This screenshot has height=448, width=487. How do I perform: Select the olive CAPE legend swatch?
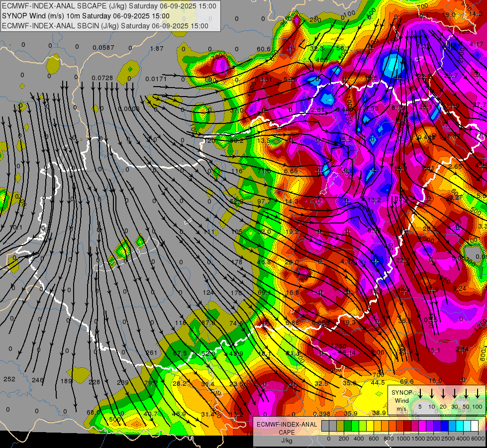pyautogui.click(x=340, y=426)
